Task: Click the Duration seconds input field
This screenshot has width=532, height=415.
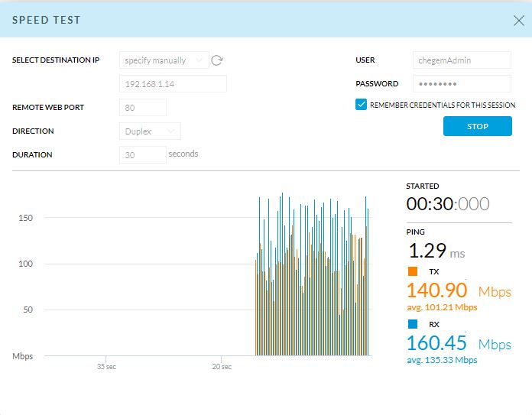Action: [143, 155]
